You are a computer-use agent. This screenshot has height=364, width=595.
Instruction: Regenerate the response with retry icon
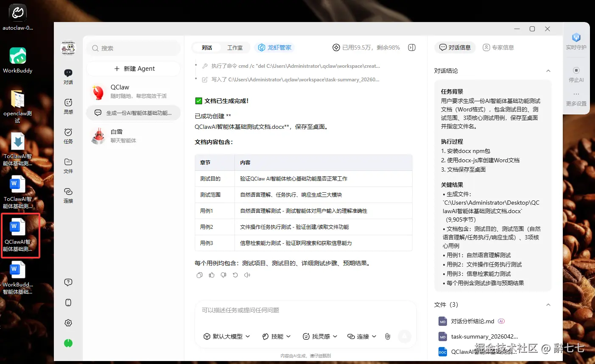pyautogui.click(x=235, y=275)
